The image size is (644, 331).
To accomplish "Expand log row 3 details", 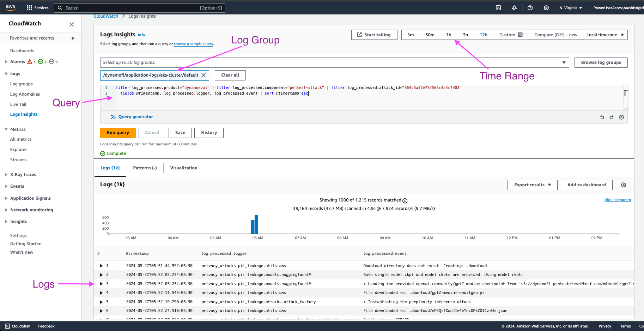I will click(101, 284).
